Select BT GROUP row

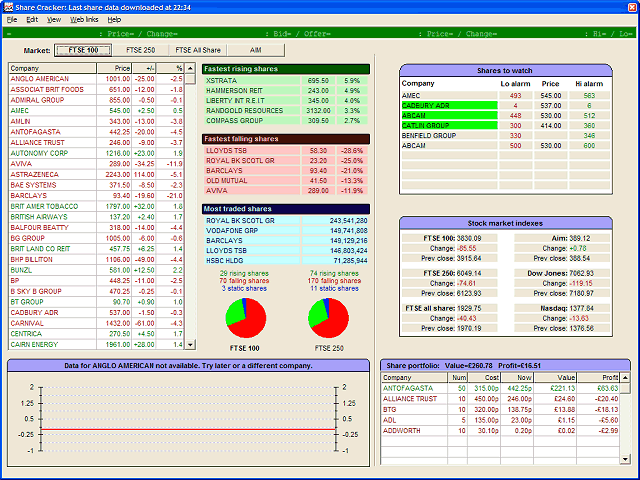point(96,302)
